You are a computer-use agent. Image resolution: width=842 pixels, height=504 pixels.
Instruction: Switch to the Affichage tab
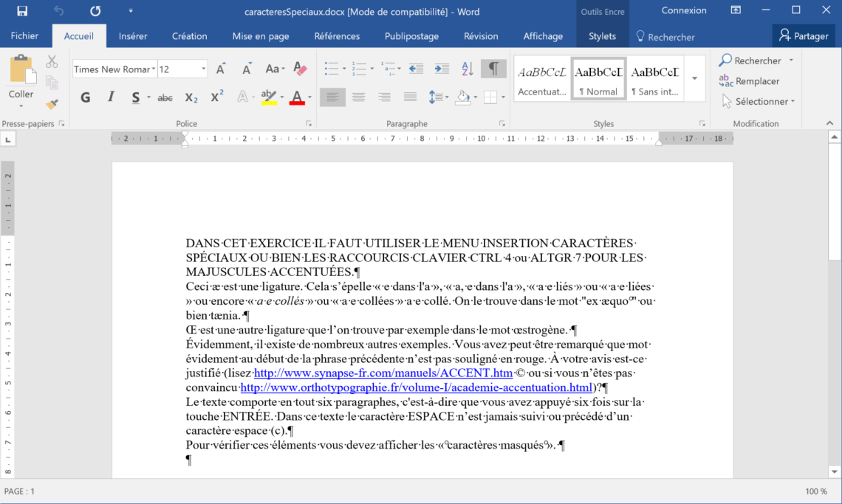tap(543, 36)
